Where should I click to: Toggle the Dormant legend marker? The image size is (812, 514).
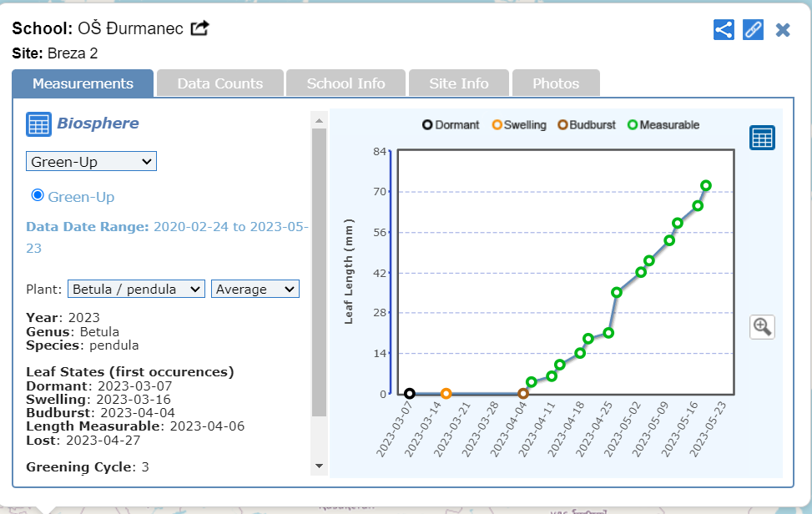click(428, 125)
